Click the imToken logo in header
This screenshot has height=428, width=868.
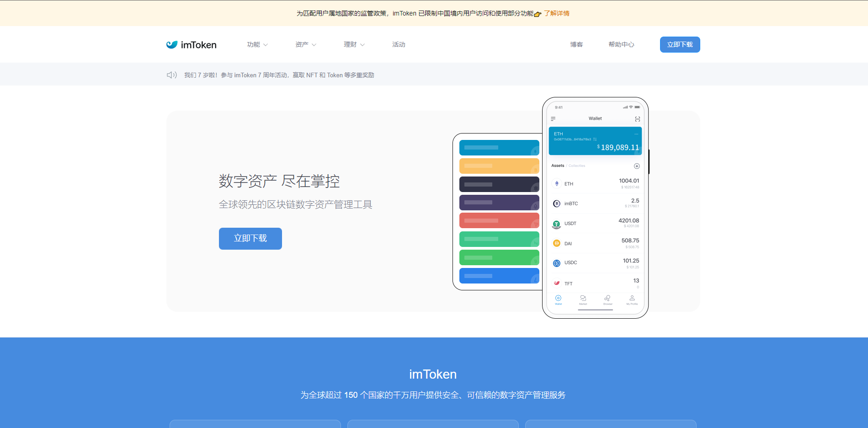point(192,44)
